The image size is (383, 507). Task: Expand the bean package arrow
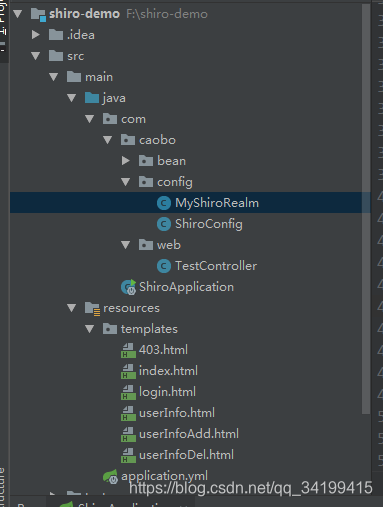pyautogui.click(x=126, y=161)
